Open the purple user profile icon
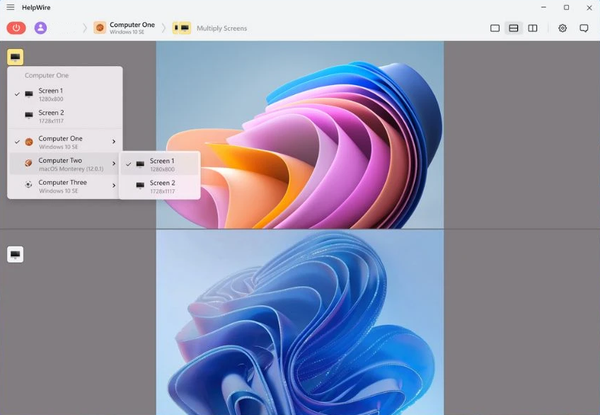Image resolution: width=600 pixels, height=415 pixels. (x=41, y=28)
